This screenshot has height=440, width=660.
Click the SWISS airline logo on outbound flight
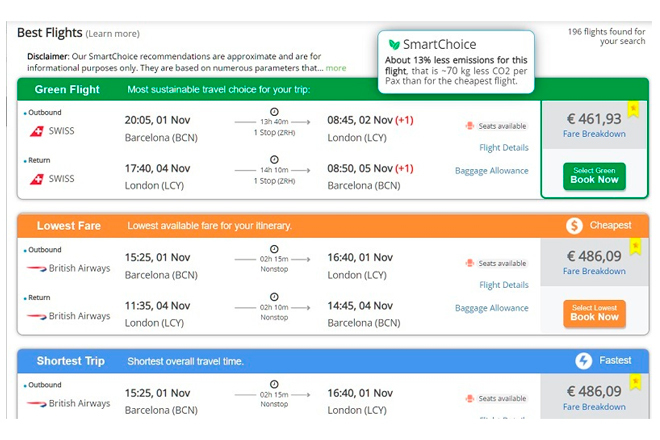coord(36,131)
